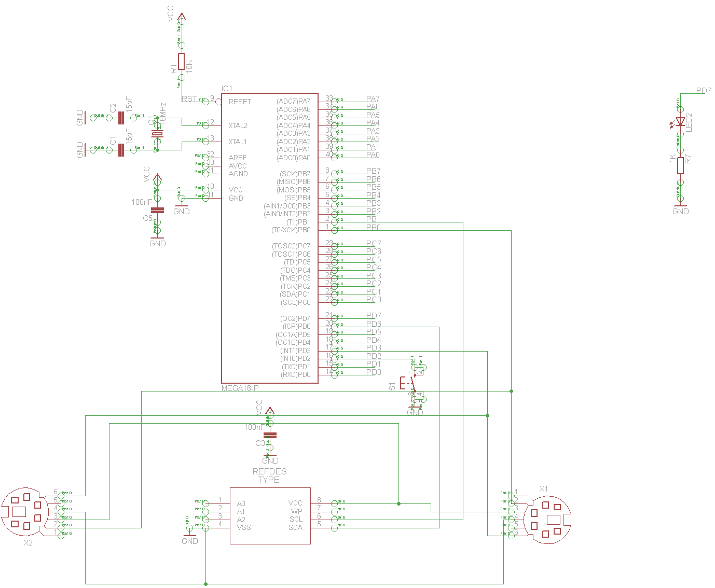The height and width of the screenshot is (588, 715).
Task: Click the 100nF value of C5
Action: [142, 202]
